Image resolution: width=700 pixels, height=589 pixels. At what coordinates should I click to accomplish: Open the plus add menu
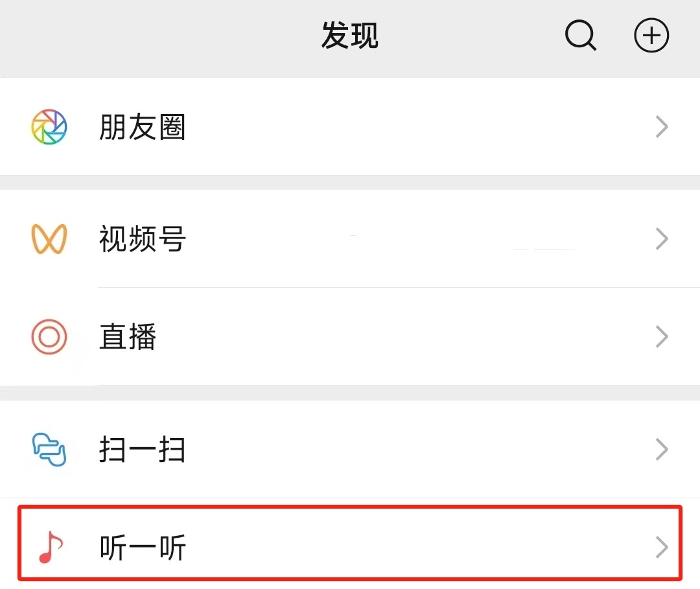coord(651,36)
